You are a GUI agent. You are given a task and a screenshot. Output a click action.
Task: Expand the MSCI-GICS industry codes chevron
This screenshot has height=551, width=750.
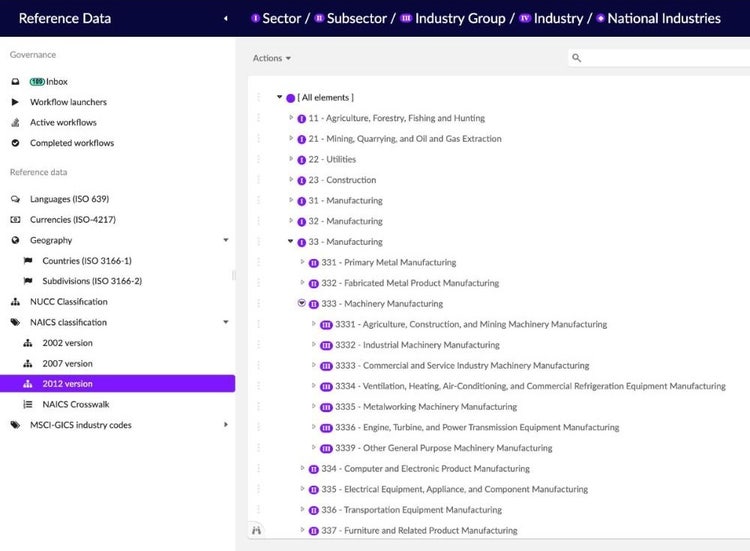[x=226, y=424]
